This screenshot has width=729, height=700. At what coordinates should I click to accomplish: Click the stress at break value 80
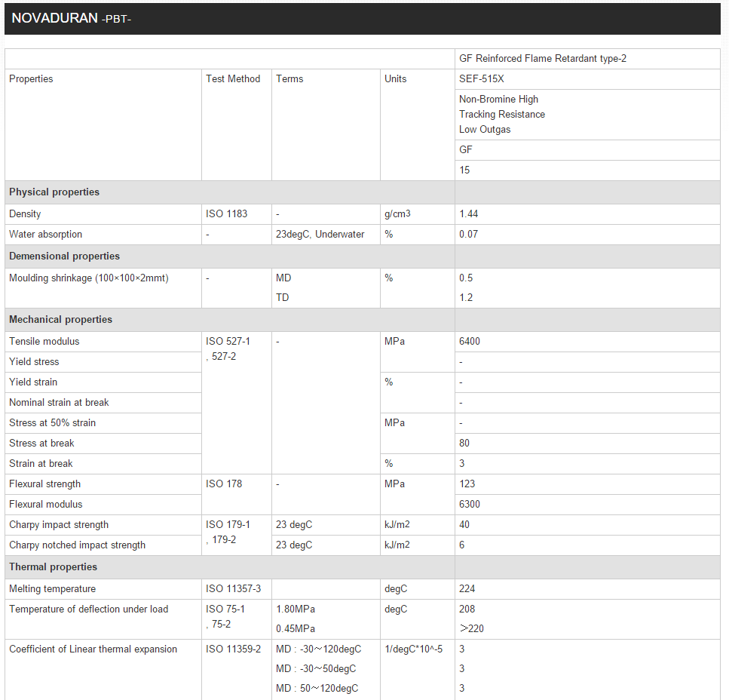click(x=464, y=444)
